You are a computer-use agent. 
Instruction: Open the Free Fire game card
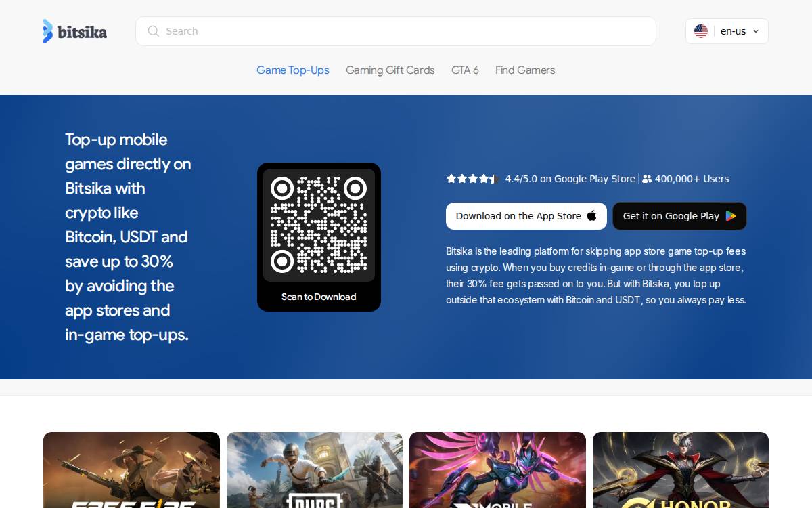coord(131,470)
